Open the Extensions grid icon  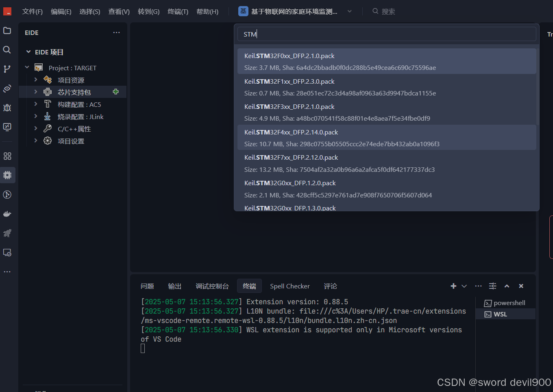point(7,156)
